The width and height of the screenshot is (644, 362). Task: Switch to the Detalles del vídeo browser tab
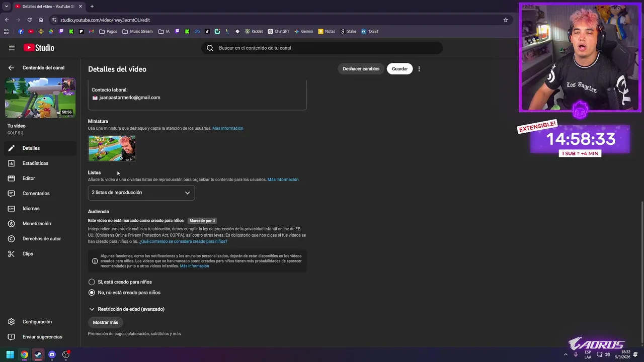coord(48,7)
